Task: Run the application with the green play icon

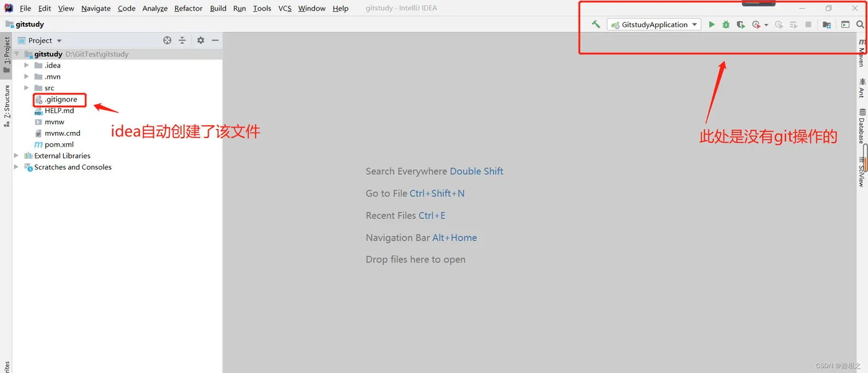Action: [712, 25]
